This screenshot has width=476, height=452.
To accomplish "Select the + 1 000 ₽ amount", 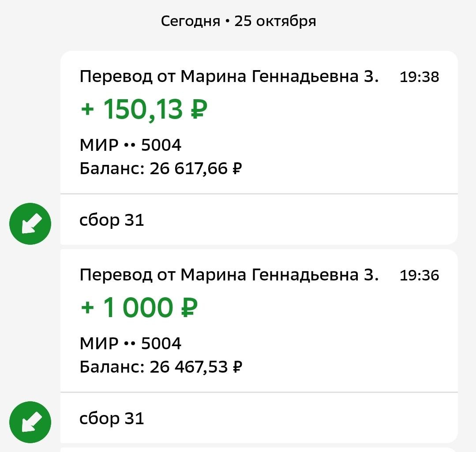I will [x=139, y=308].
